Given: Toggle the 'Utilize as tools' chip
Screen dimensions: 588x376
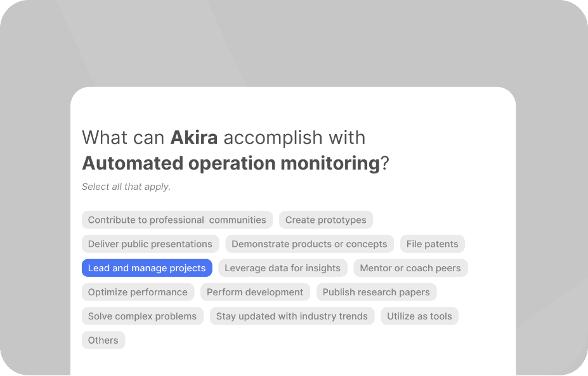Looking at the screenshot, I should point(419,316).
